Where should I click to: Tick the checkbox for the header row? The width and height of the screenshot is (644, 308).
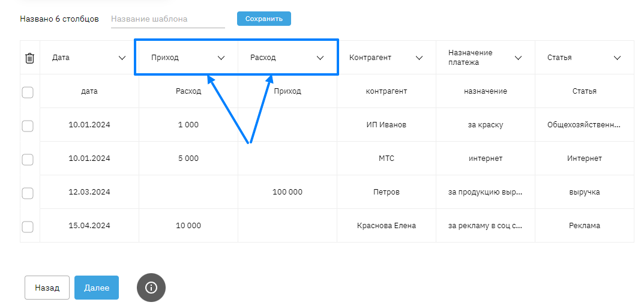28,92
